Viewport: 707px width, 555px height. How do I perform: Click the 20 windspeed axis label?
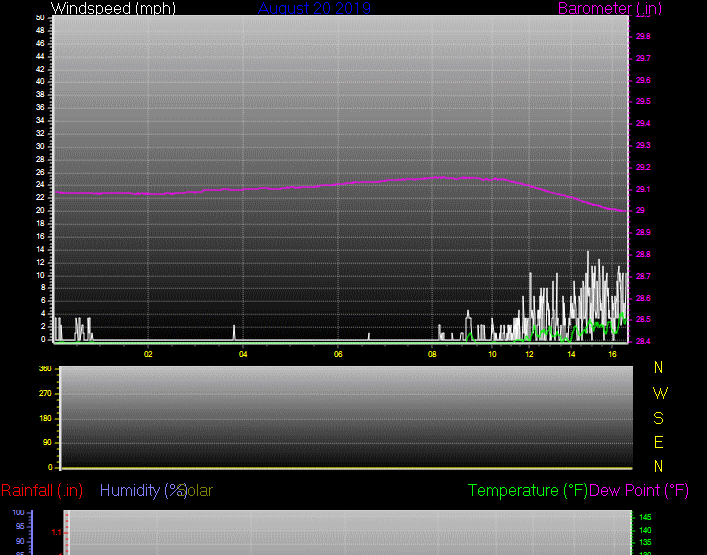[40, 211]
